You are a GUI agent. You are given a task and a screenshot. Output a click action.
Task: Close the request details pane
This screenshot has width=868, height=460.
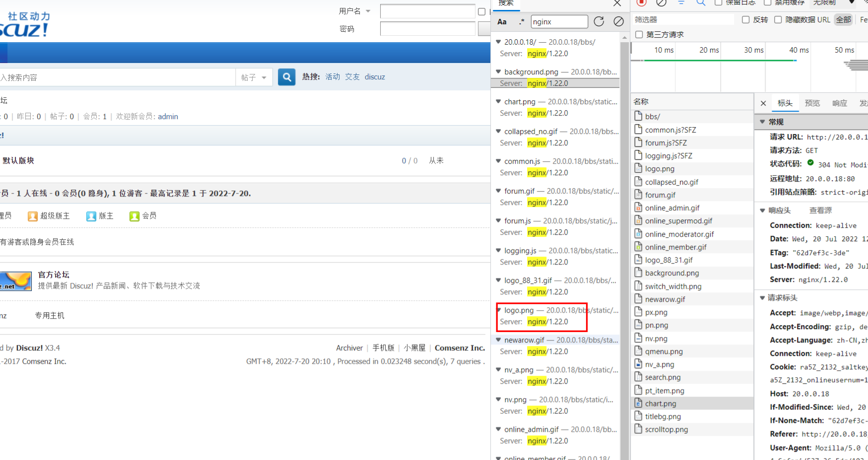coord(763,103)
